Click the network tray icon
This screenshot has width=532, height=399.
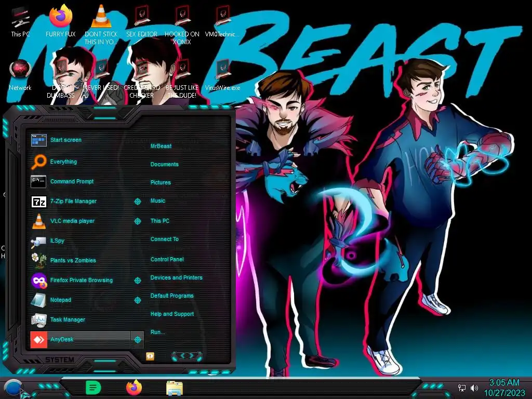tap(462, 388)
